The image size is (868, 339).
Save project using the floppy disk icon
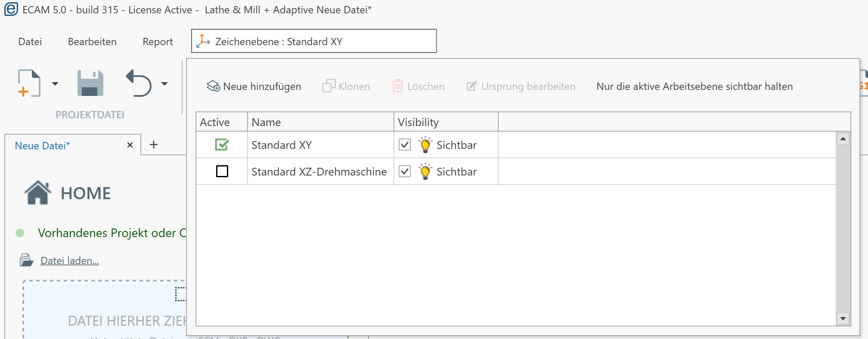click(90, 83)
